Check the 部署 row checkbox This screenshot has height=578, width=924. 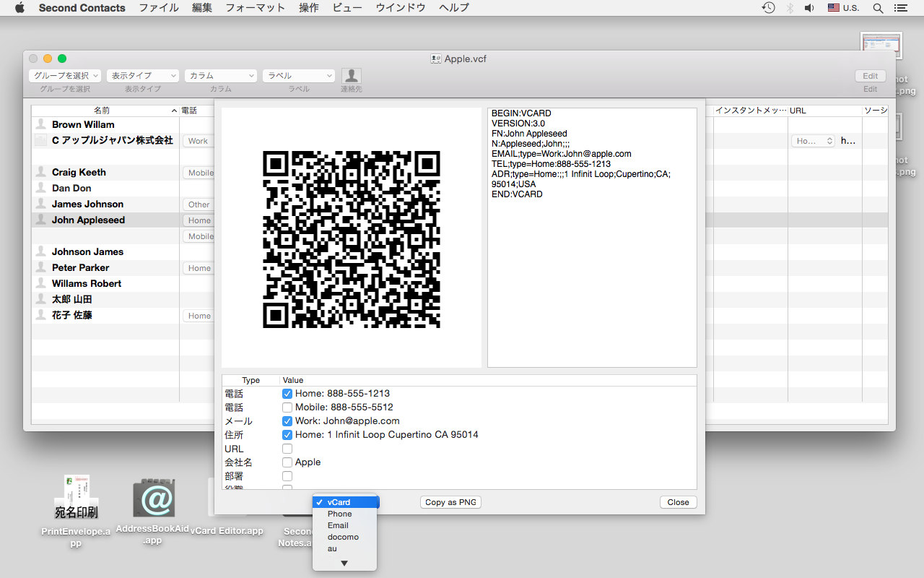click(x=287, y=476)
